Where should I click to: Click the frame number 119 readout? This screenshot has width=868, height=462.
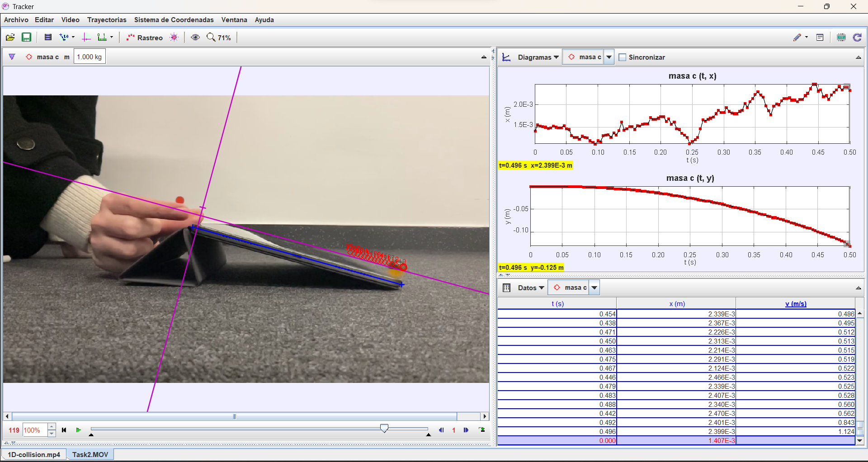point(14,430)
